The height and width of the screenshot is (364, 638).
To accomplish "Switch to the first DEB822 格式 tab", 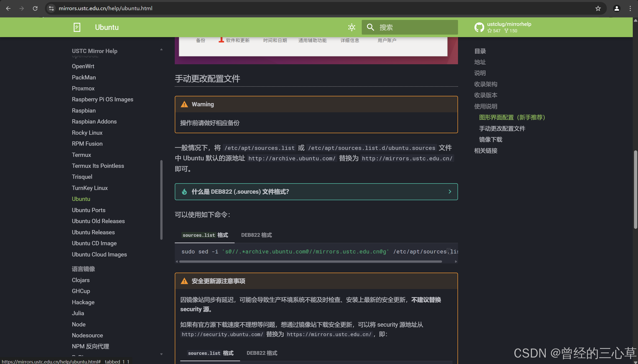I will point(256,235).
